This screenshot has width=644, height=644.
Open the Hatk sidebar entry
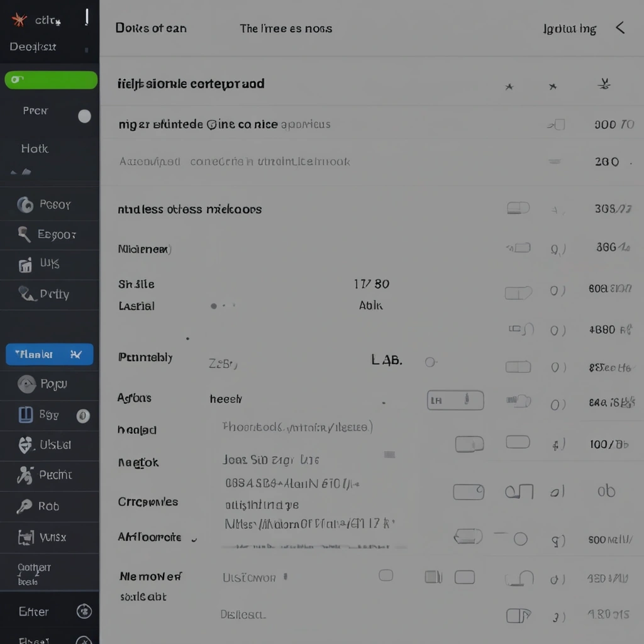35,148
